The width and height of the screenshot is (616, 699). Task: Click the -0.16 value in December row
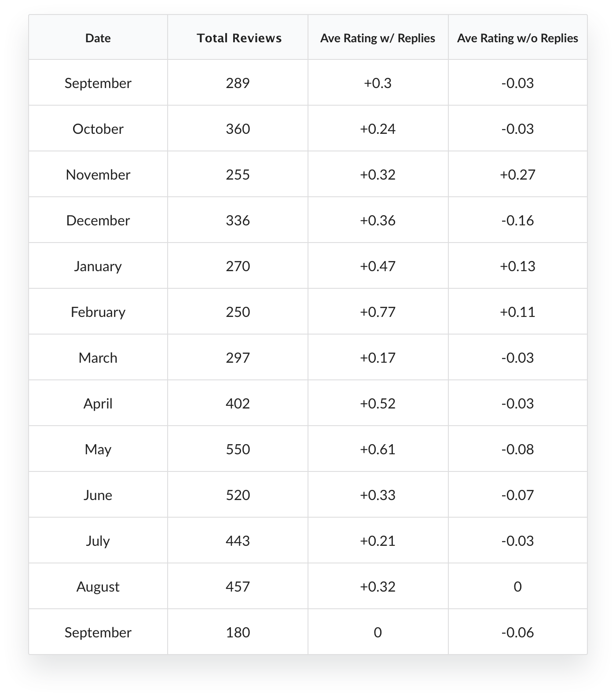[517, 221]
